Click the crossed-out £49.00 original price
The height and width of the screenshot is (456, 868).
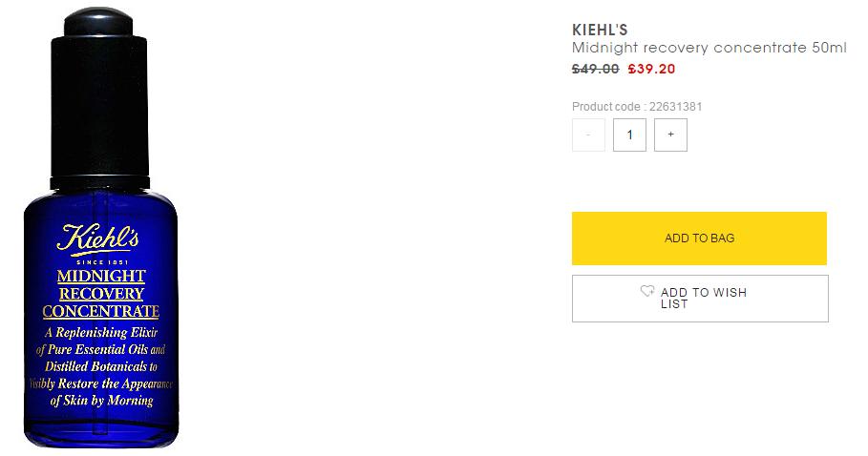click(x=595, y=69)
